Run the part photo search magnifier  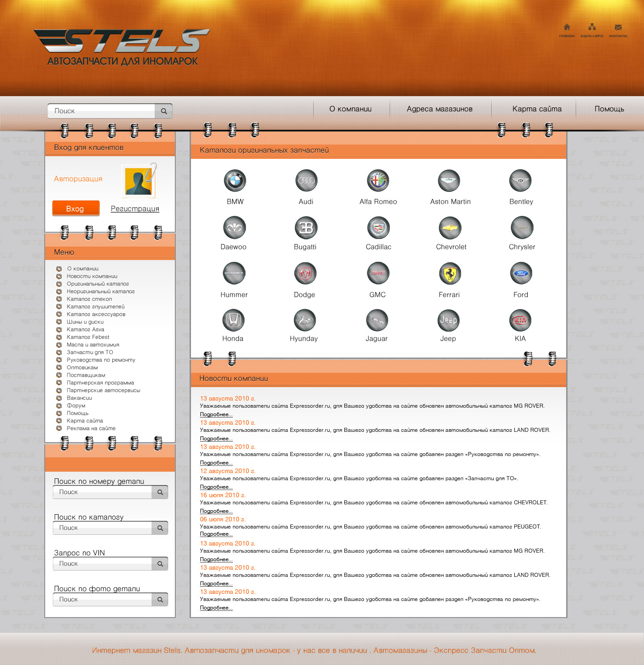click(160, 600)
